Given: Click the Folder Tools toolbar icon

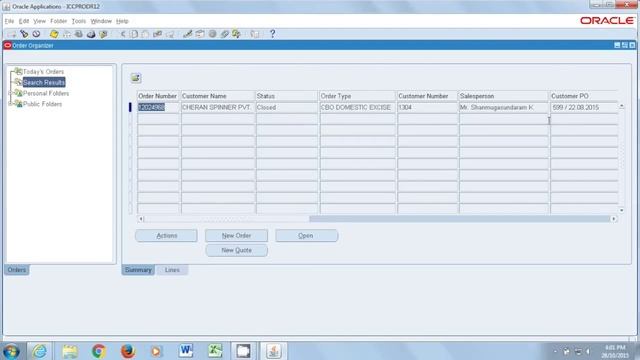Looking at the screenshot, I should point(236,34).
